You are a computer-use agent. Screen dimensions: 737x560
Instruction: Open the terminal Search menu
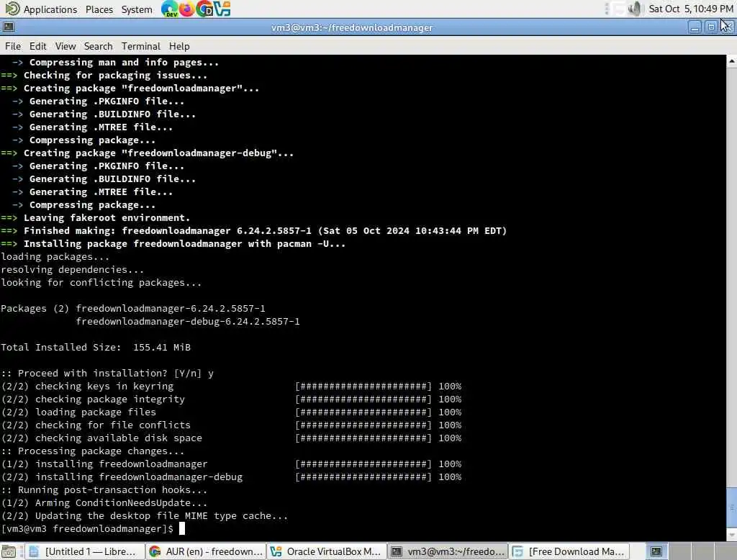click(x=98, y=46)
